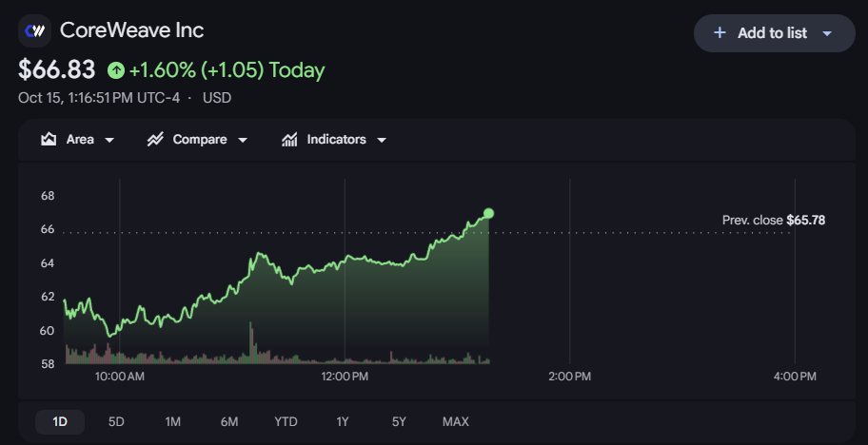Show the 1Y chart range
The width and height of the screenshot is (868, 445).
(x=342, y=422)
